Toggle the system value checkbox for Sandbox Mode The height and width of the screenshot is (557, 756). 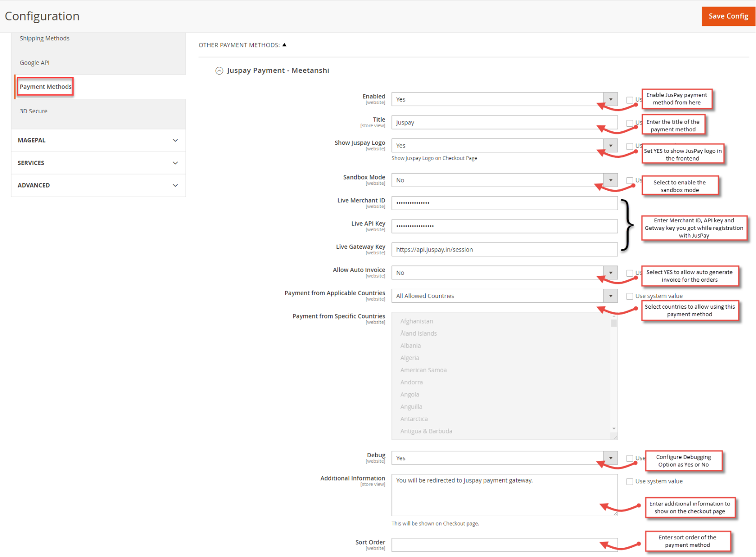point(629,181)
